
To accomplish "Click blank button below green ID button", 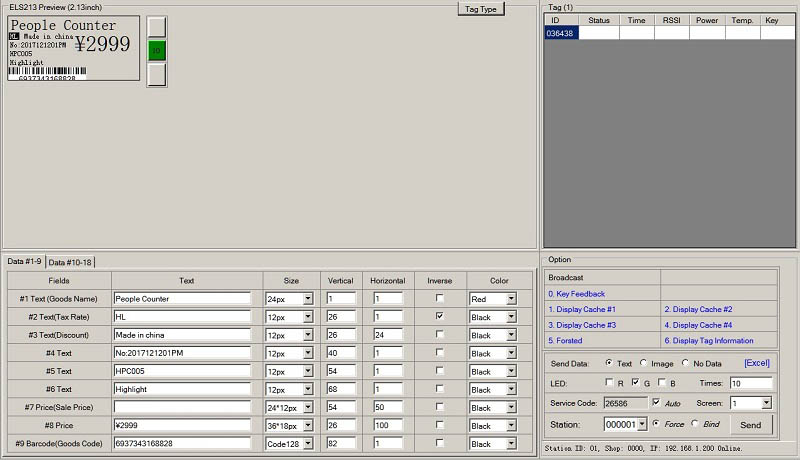I will (x=157, y=74).
